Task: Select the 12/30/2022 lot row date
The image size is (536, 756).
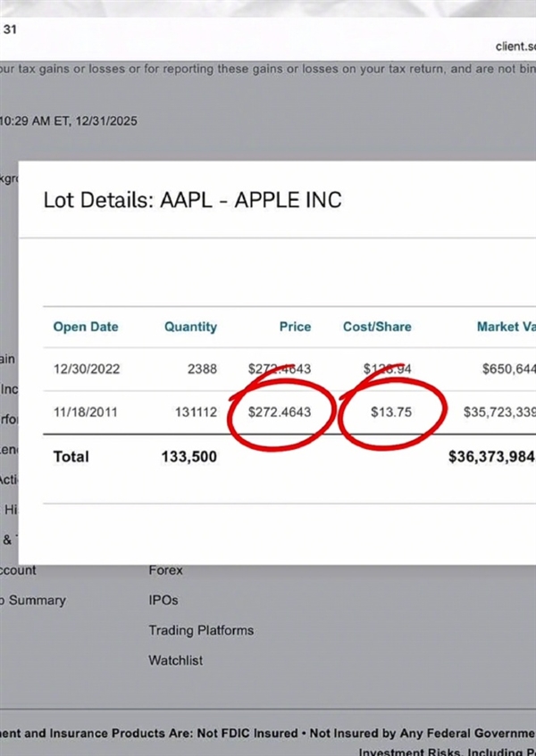Action: pyautogui.click(x=86, y=369)
